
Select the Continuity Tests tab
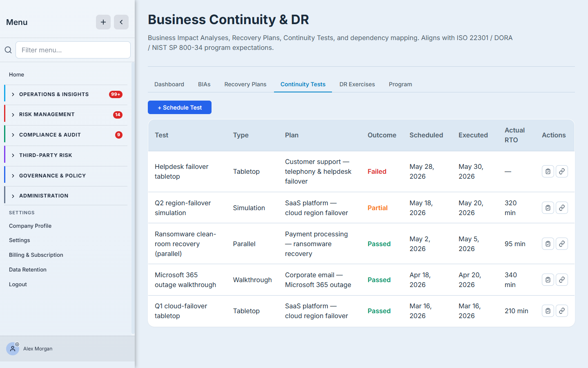pyautogui.click(x=303, y=84)
